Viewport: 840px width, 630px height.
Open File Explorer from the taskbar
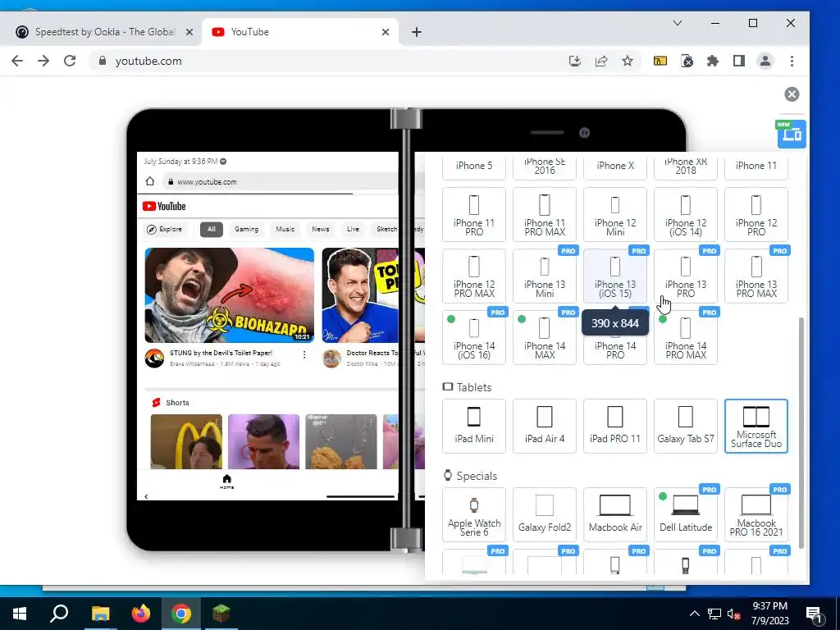click(101, 614)
